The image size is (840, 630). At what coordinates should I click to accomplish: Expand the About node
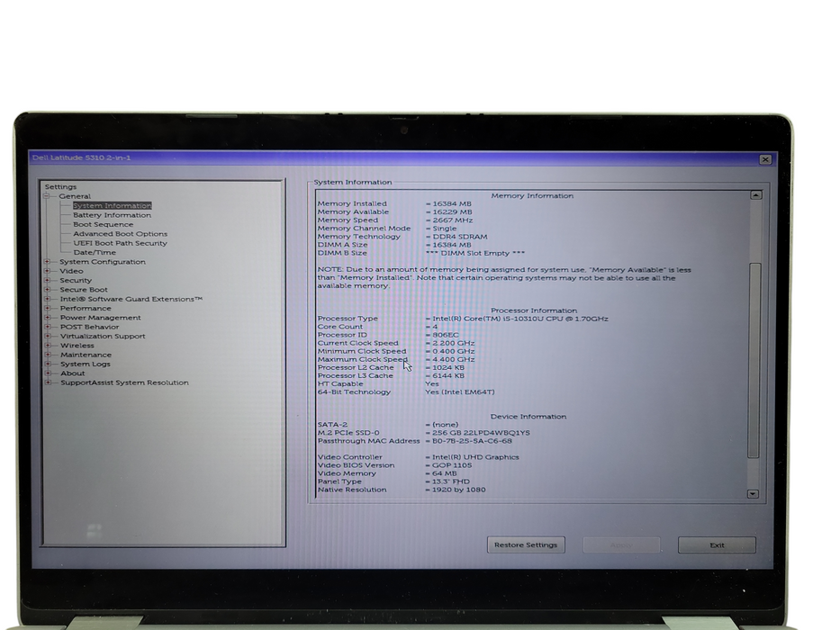tap(47, 373)
